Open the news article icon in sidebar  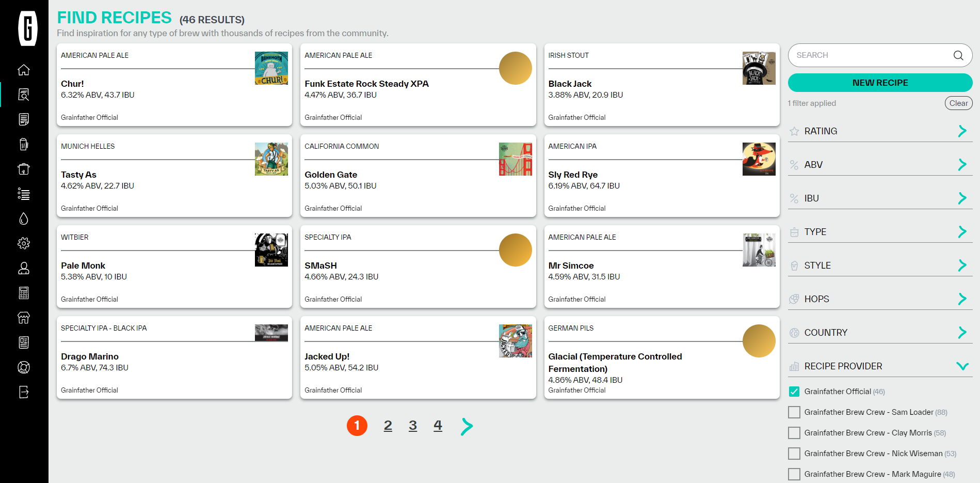point(24,342)
